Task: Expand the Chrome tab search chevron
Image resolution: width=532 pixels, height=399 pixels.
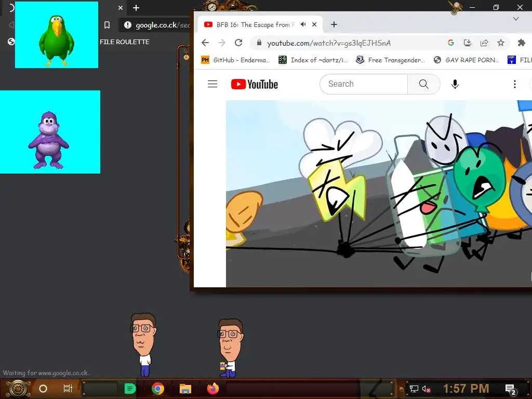Action: coord(516,19)
